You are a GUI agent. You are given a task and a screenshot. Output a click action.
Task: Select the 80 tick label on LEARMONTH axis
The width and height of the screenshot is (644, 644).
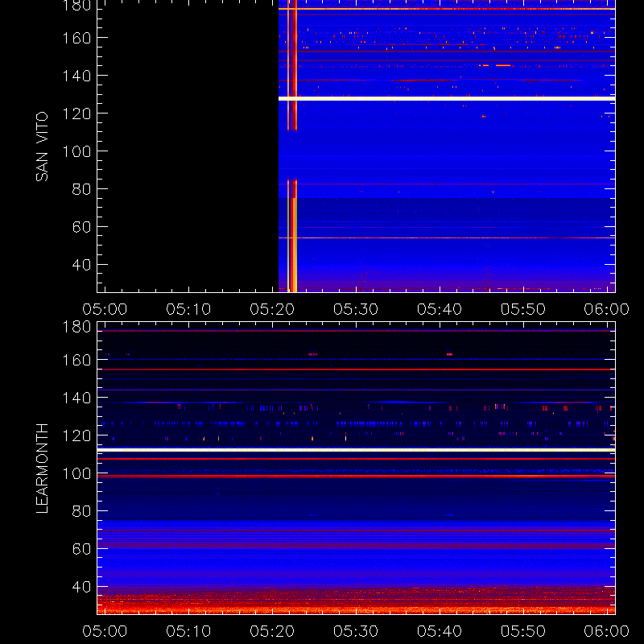tap(82, 511)
